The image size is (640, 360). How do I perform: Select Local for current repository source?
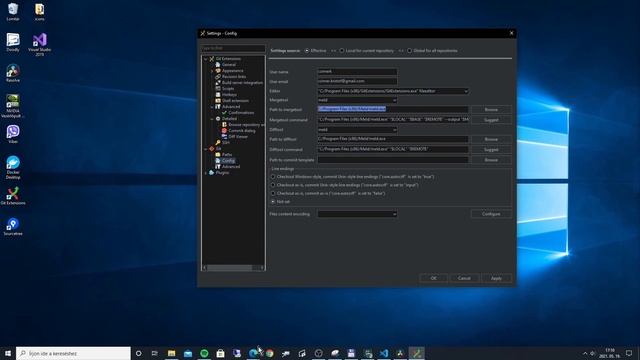pyautogui.click(x=342, y=51)
